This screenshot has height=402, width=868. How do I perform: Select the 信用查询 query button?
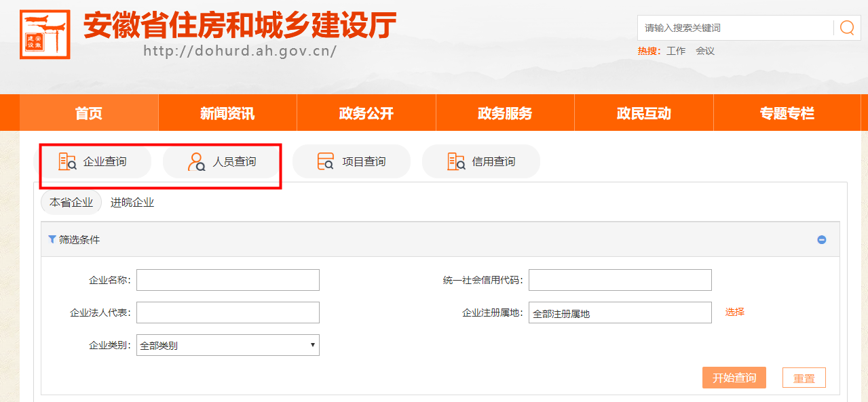481,161
